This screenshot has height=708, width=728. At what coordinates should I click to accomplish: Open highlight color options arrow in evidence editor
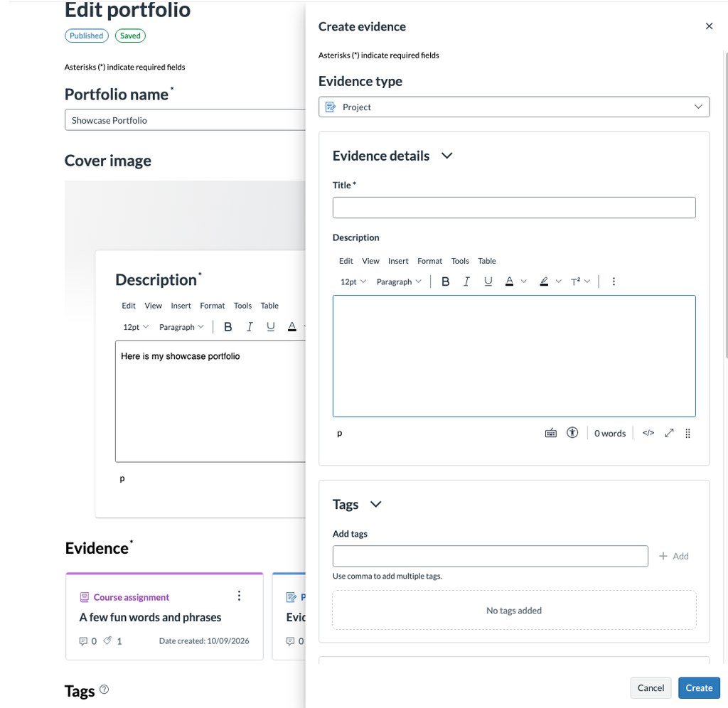pos(559,281)
